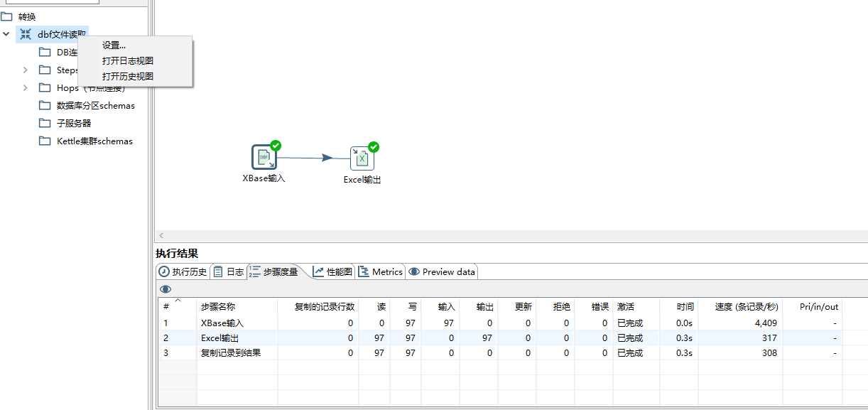Screen dimensions: 868x410
Task: Click the speed value 317
Action: point(769,338)
